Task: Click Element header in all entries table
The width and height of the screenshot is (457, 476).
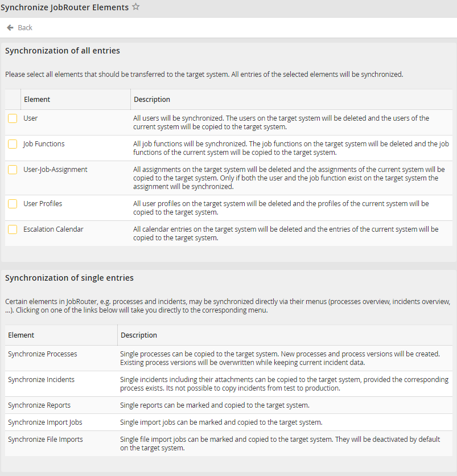Action: [37, 99]
